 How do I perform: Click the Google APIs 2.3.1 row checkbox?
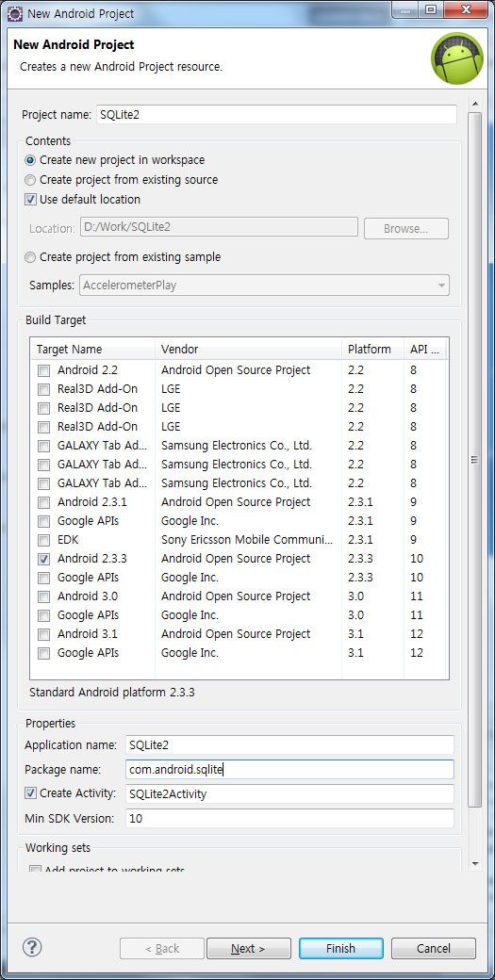tap(43, 521)
